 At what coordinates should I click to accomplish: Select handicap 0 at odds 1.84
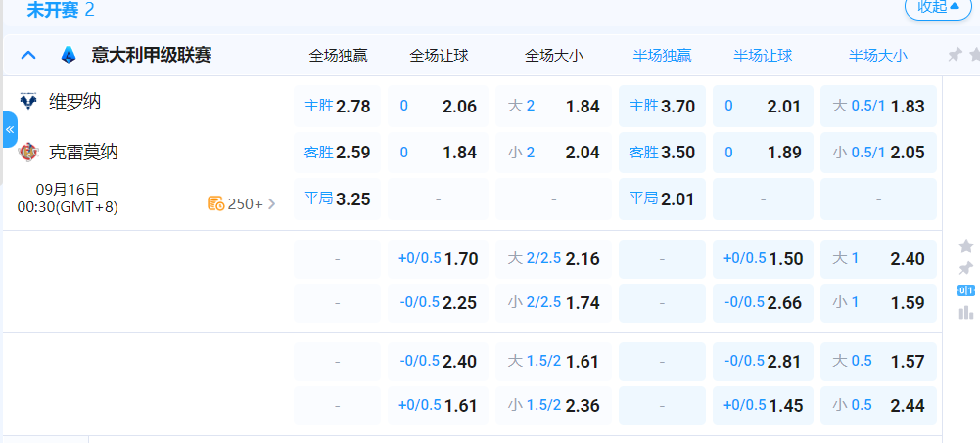point(439,153)
